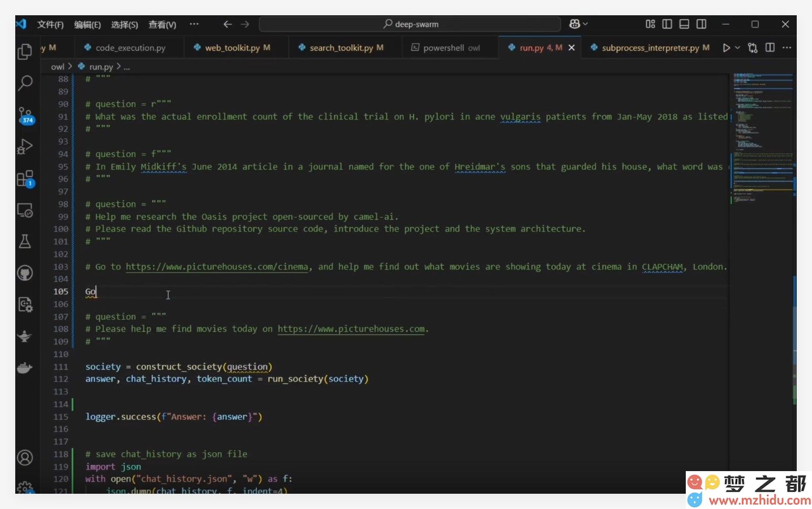Click the breadcrumb ellipsis after run.py

click(127, 67)
